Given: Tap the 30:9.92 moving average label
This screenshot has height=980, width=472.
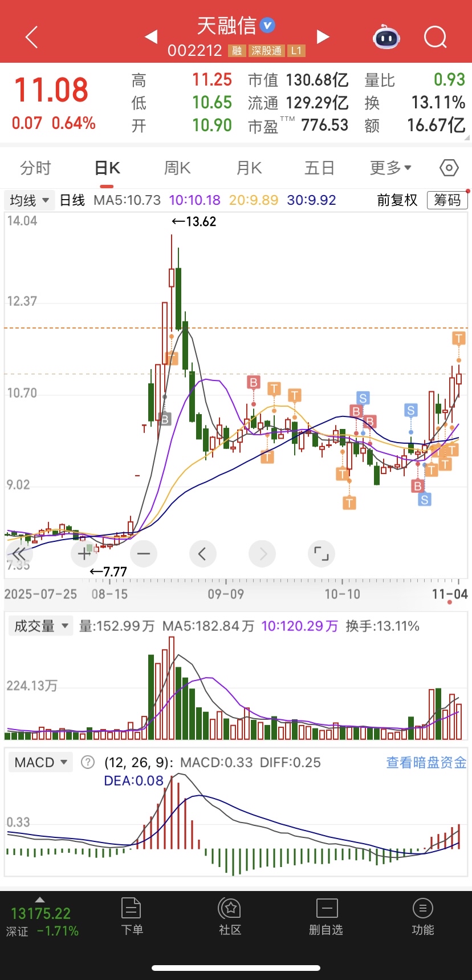Looking at the screenshot, I should pos(311,200).
